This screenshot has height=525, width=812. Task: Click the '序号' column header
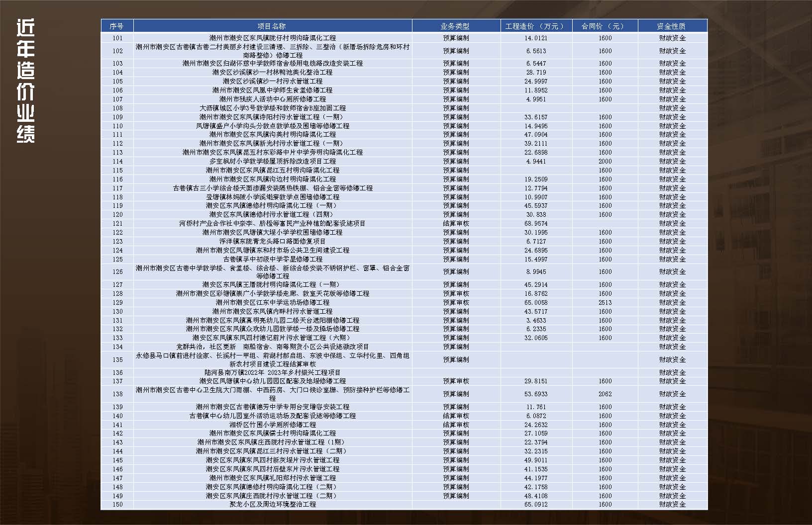pyautogui.click(x=117, y=26)
